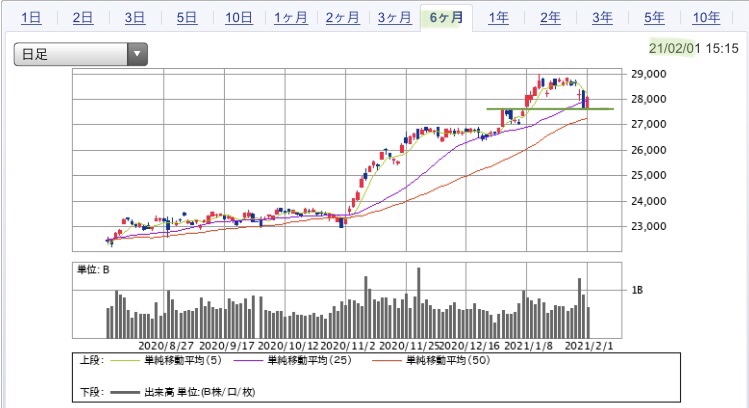Switch to the 5年 chart range
The height and width of the screenshot is (408, 749).
coord(654,18)
